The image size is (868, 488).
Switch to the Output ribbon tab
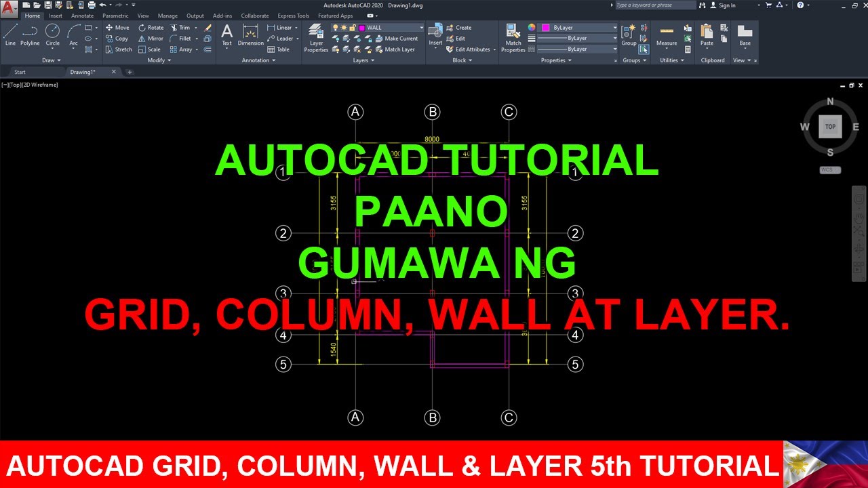[x=195, y=16]
